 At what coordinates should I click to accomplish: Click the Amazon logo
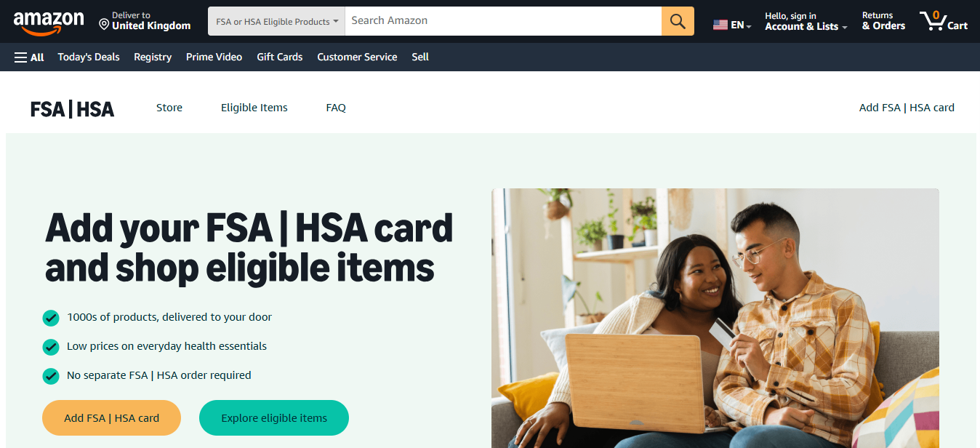pyautogui.click(x=49, y=23)
